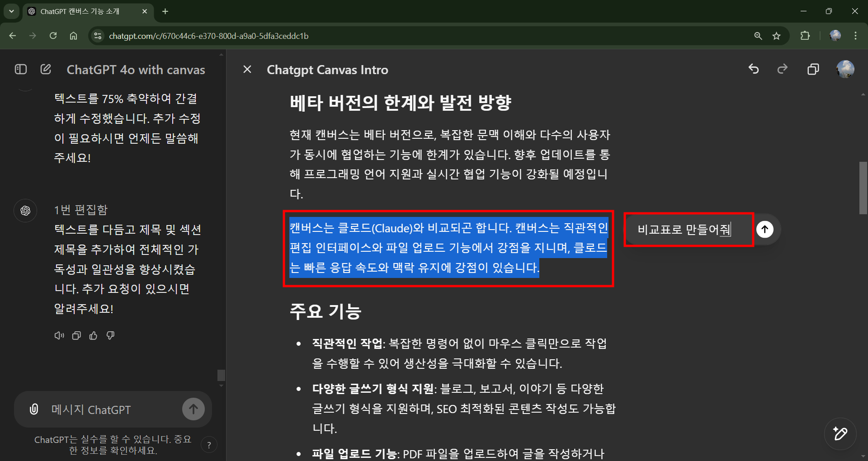Copy the assistant reply

pos(76,335)
